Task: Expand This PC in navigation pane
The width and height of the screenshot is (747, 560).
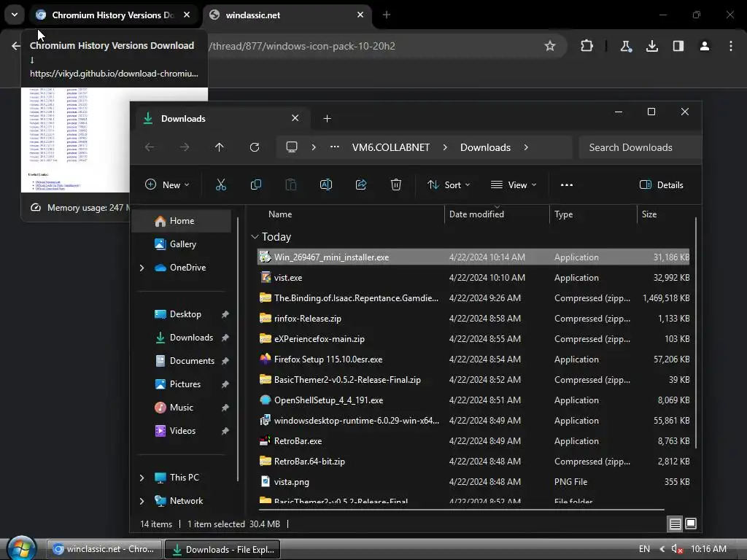Action: tap(142, 478)
